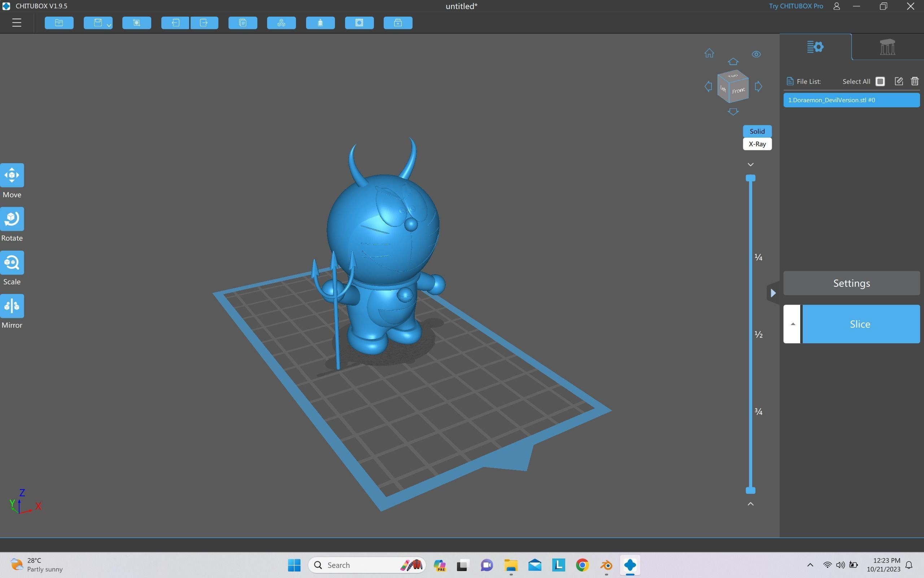Image resolution: width=924 pixels, height=578 pixels.
Task: Collapse the right panel with triangle arrow
Action: [773, 293]
